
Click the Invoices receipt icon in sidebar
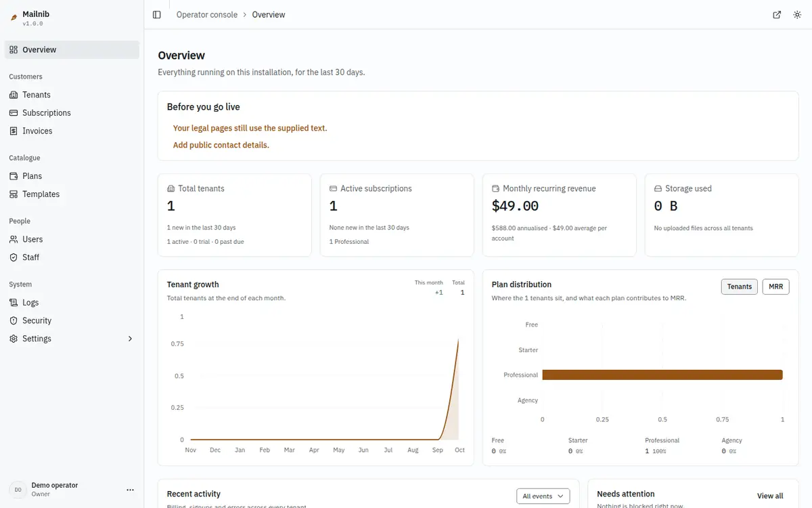(14, 131)
